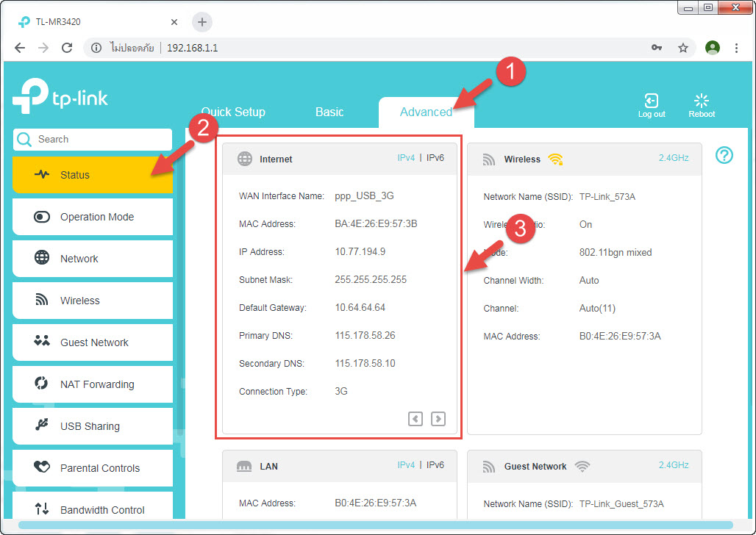Click the tp-link logo

tap(60, 96)
